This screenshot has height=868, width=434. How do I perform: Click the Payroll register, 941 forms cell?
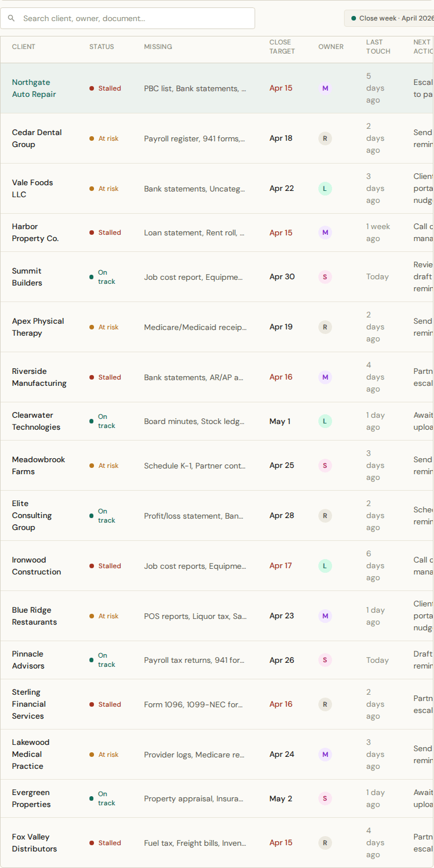[x=195, y=138]
